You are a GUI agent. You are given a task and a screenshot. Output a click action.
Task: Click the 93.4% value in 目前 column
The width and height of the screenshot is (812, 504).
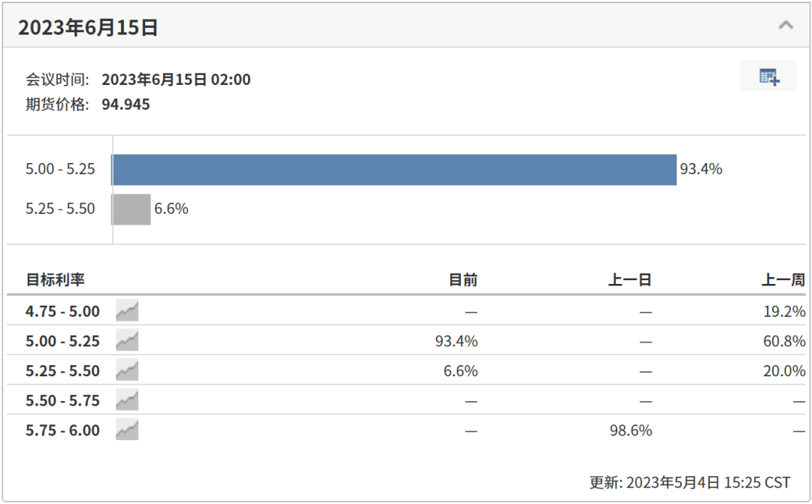(x=456, y=341)
